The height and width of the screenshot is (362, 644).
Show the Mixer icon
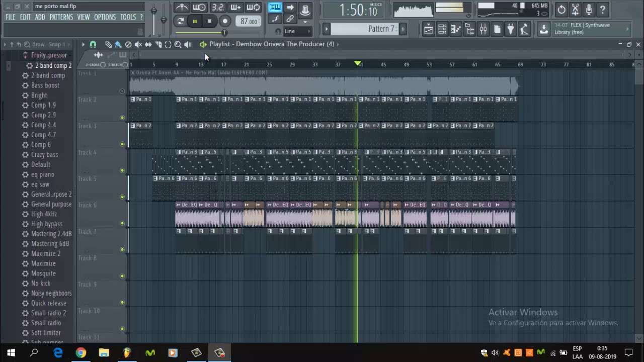click(x=483, y=29)
